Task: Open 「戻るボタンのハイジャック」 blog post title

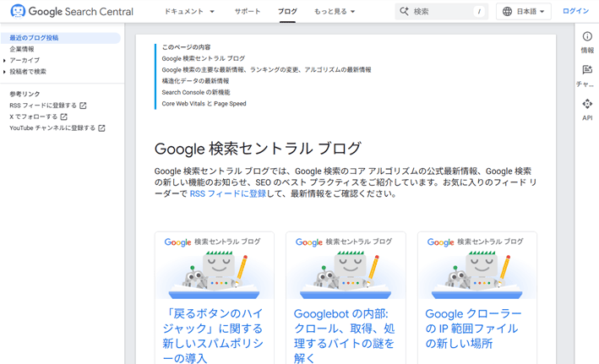Action: [x=213, y=336]
